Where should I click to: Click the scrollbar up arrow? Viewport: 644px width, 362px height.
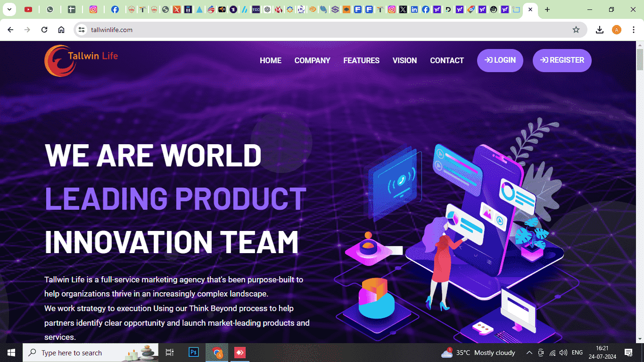click(640, 44)
